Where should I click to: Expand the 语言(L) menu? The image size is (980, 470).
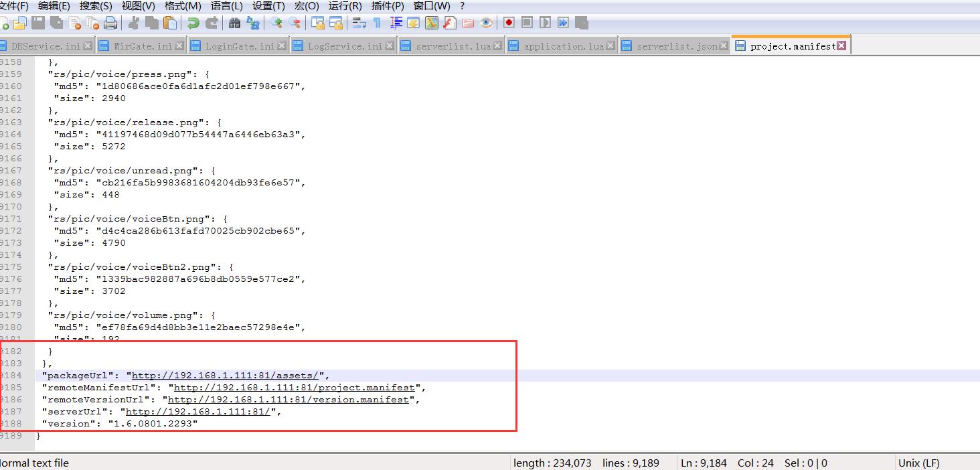tap(226, 6)
